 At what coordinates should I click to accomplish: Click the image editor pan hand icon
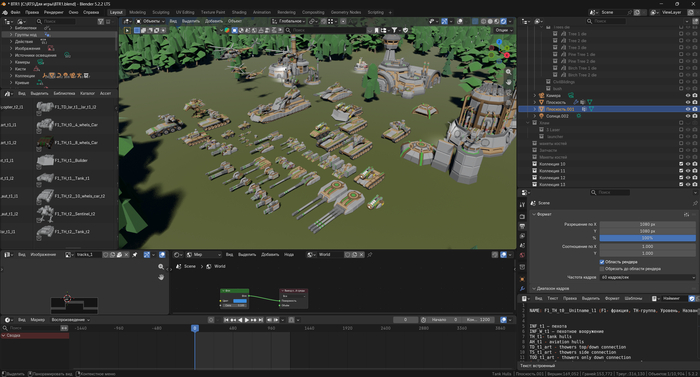tap(161, 277)
